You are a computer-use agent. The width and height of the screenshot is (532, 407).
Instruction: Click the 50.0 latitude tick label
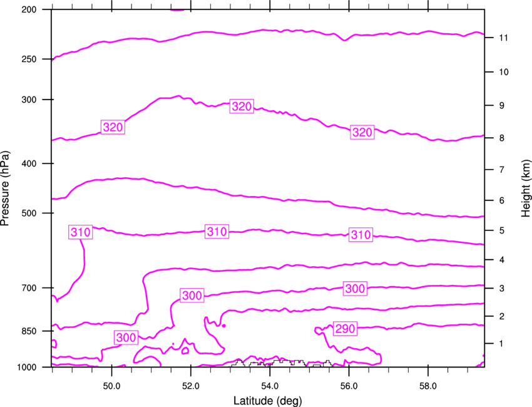pos(111,386)
